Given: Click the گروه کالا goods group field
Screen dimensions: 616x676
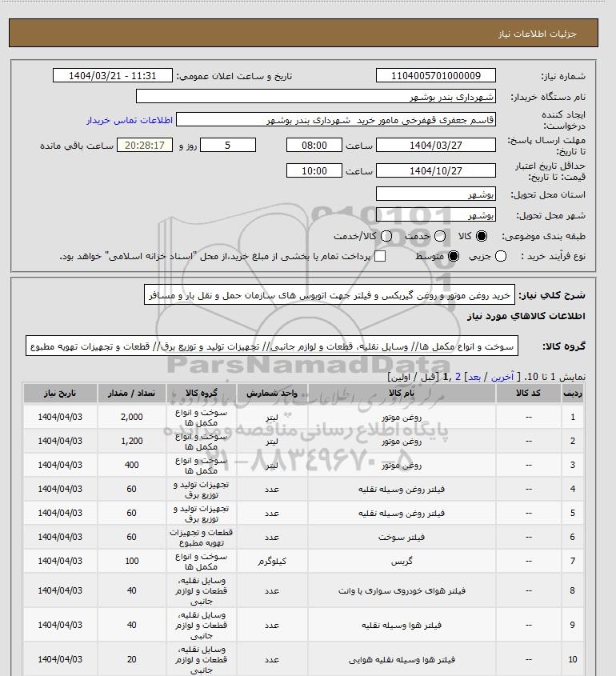Looking at the screenshot, I should 272,346.
